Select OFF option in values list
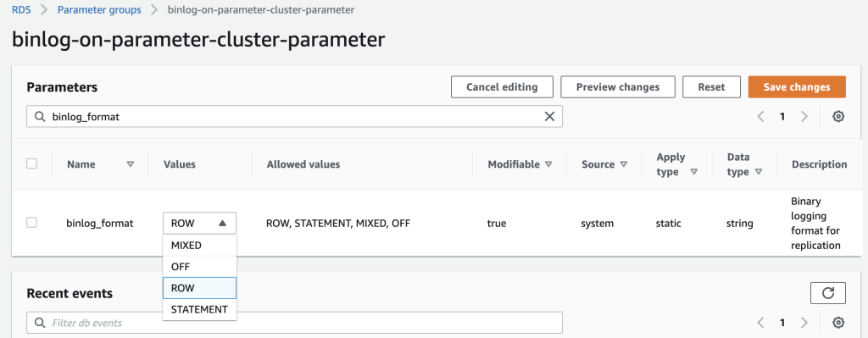 [x=199, y=267]
